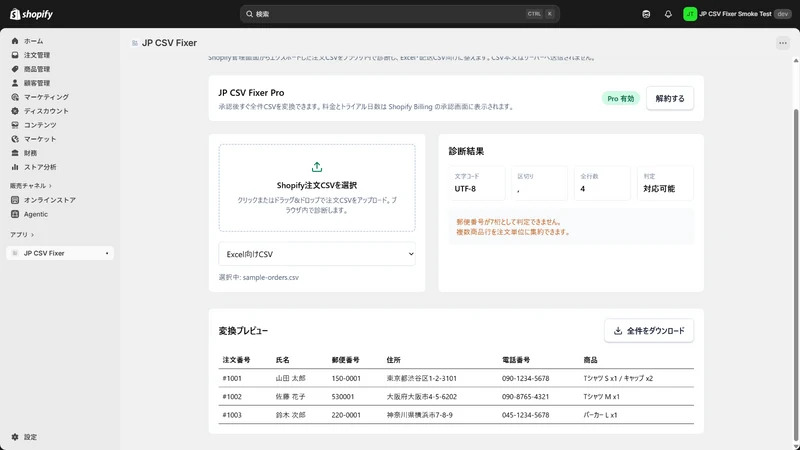Click the オンラインストア storefront icon
The image size is (800, 450).
[15, 200]
